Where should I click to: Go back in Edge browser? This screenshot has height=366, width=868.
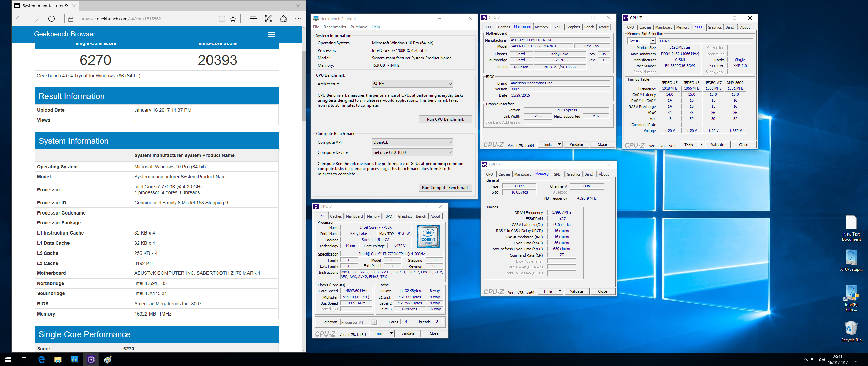[19, 19]
